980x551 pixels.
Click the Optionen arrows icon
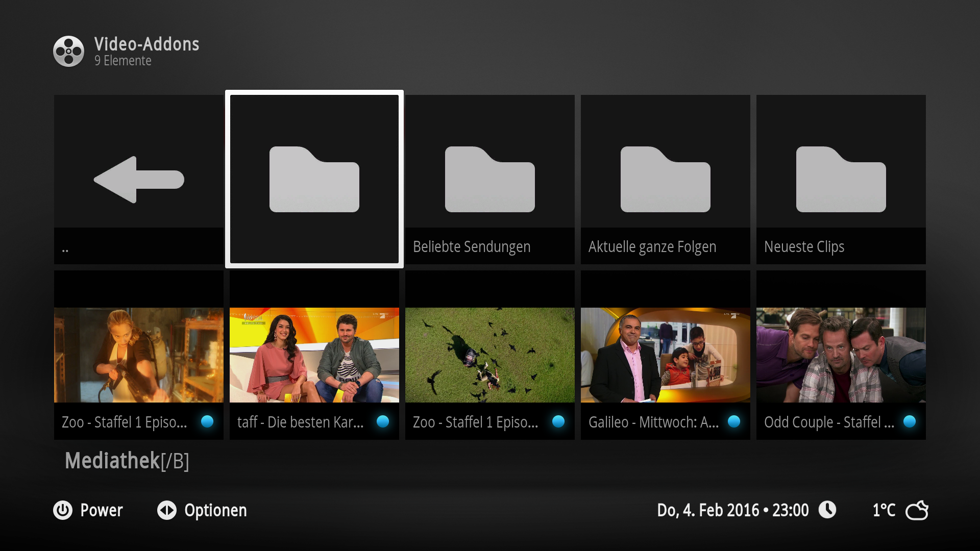tap(167, 510)
